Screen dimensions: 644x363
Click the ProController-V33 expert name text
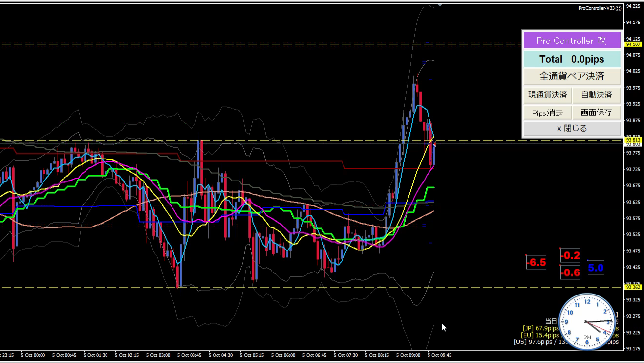(597, 8)
